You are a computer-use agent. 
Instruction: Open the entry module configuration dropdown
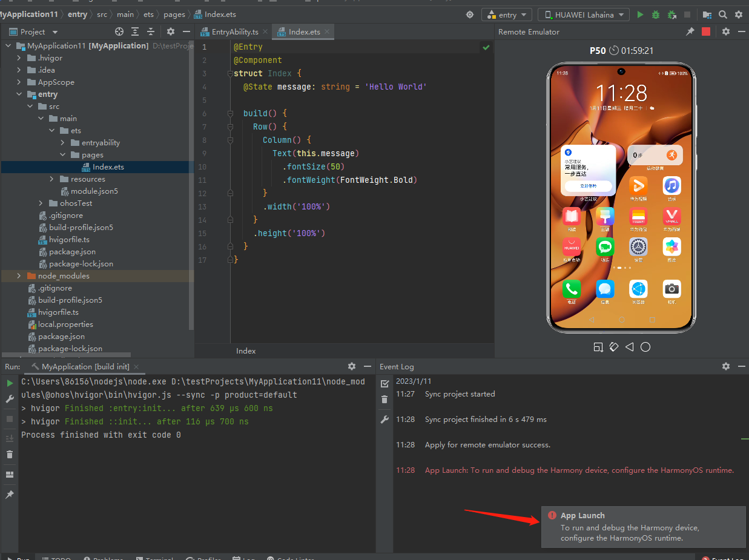point(507,15)
